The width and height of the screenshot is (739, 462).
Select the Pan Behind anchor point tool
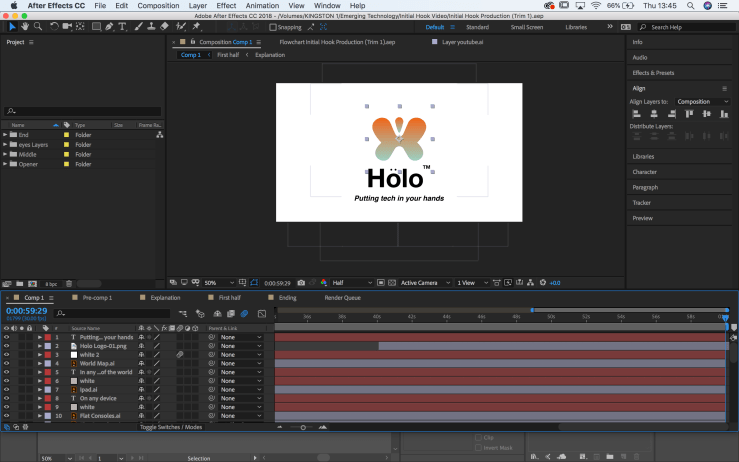tap(80, 26)
